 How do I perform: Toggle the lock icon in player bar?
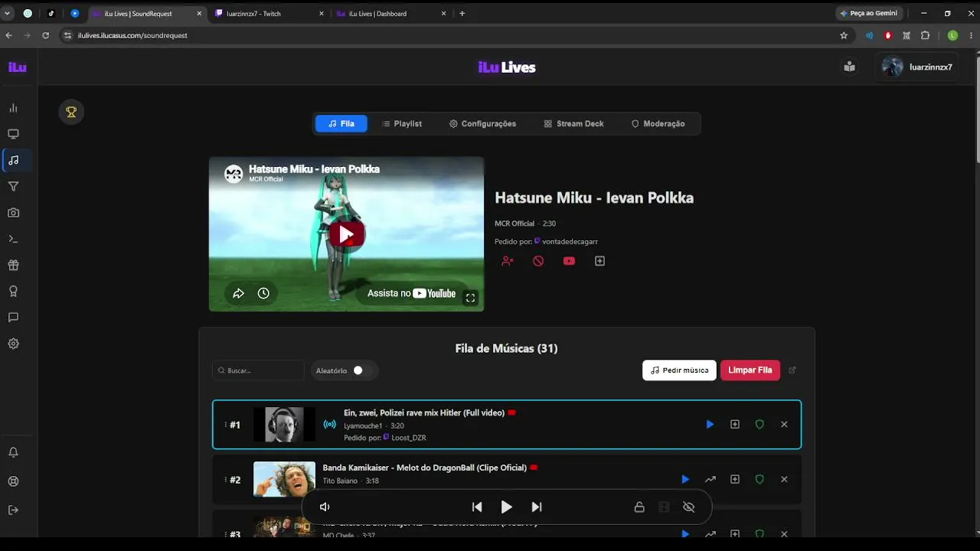tap(639, 507)
